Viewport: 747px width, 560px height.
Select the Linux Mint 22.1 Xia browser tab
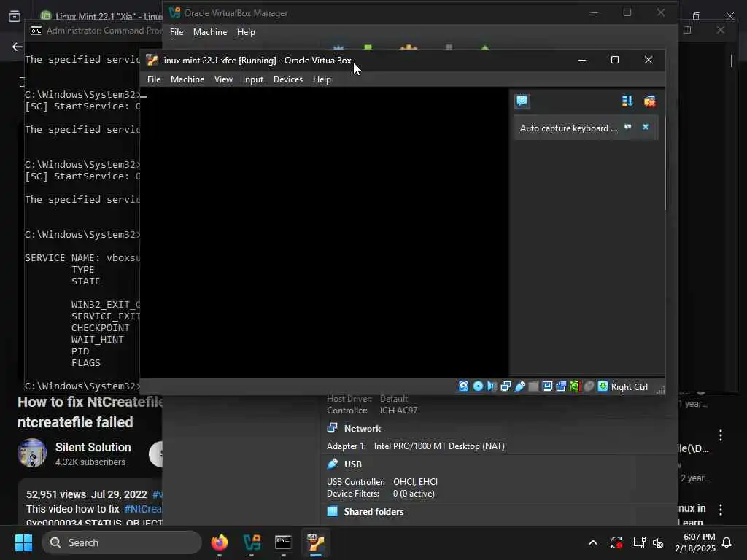(x=101, y=16)
